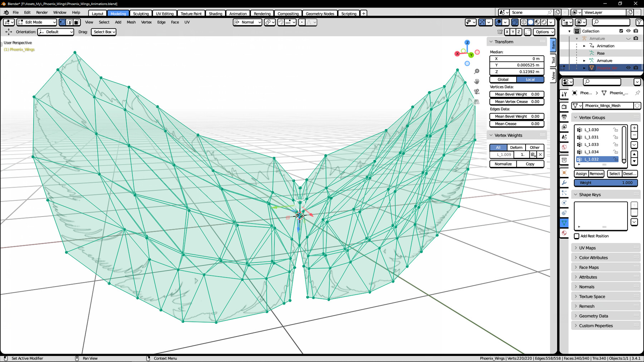Click the camera view gizmo icon
644x362 pixels.
click(x=477, y=91)
